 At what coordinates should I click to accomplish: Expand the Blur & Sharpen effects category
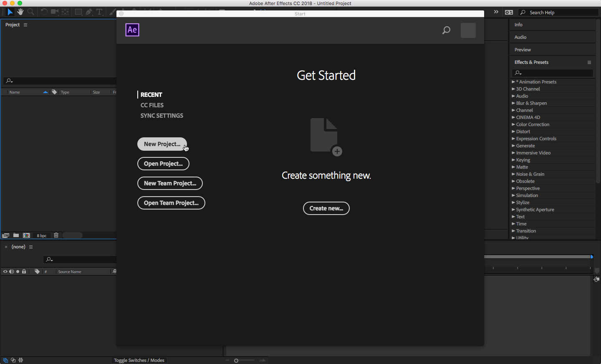pyautogui.click(x=513, y=103)
